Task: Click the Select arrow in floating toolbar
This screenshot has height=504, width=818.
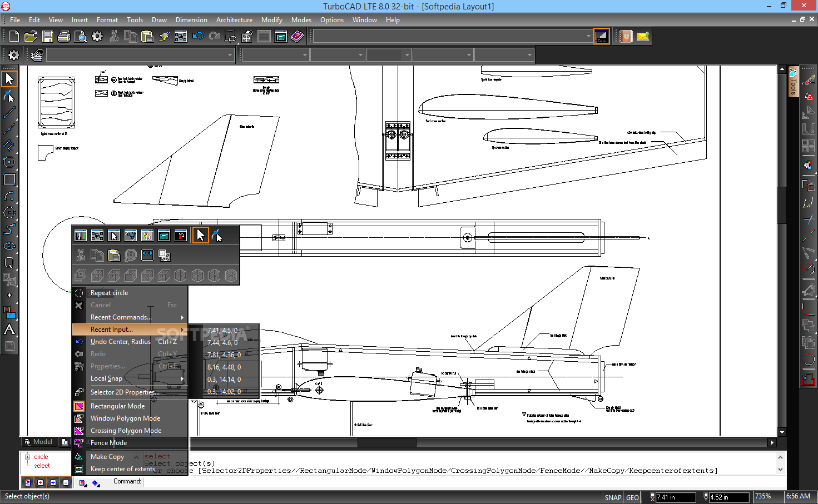Action: 200,236
